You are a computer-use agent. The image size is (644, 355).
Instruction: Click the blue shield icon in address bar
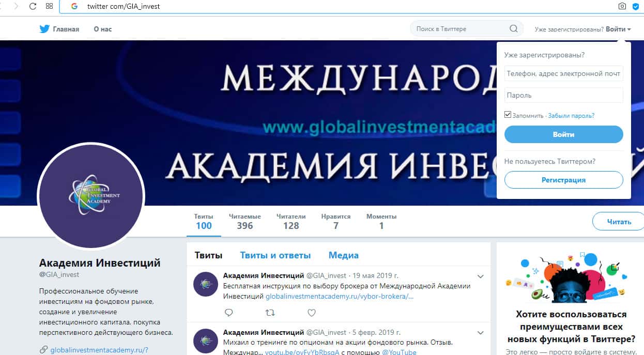[x=635, y=6]
